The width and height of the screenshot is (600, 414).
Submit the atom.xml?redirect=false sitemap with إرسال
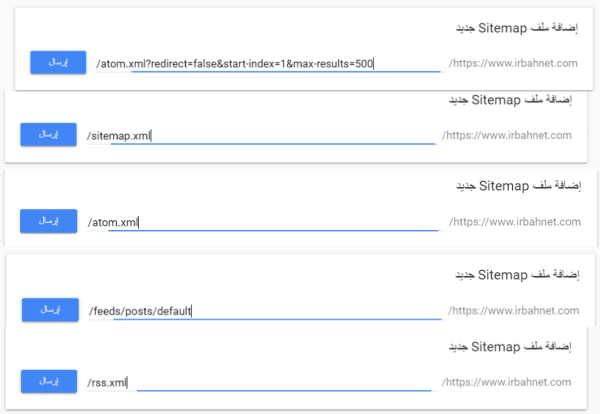[x=58, y=62]
